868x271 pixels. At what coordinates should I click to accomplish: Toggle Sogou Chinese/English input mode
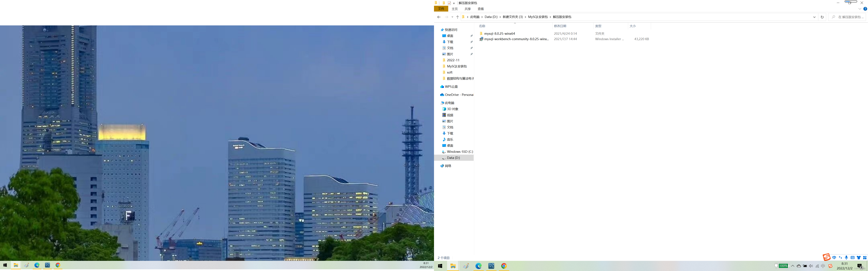(x=834, y=257)
